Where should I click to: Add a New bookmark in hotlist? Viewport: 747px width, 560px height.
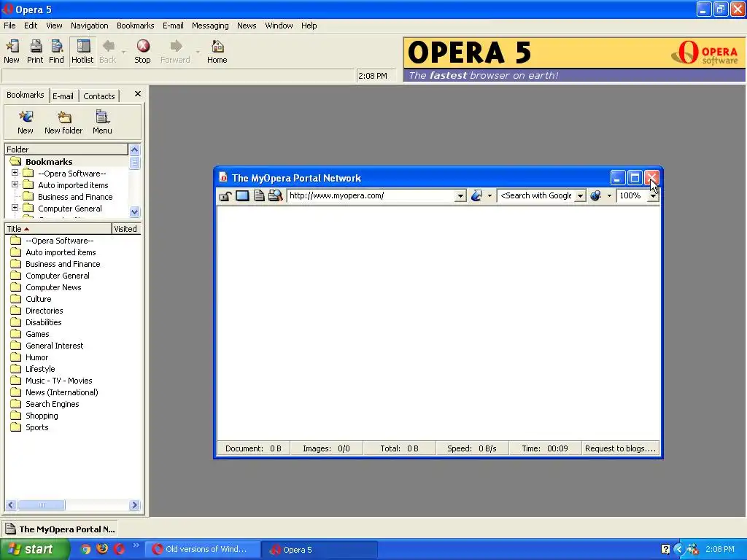click(x=26, y=122)
